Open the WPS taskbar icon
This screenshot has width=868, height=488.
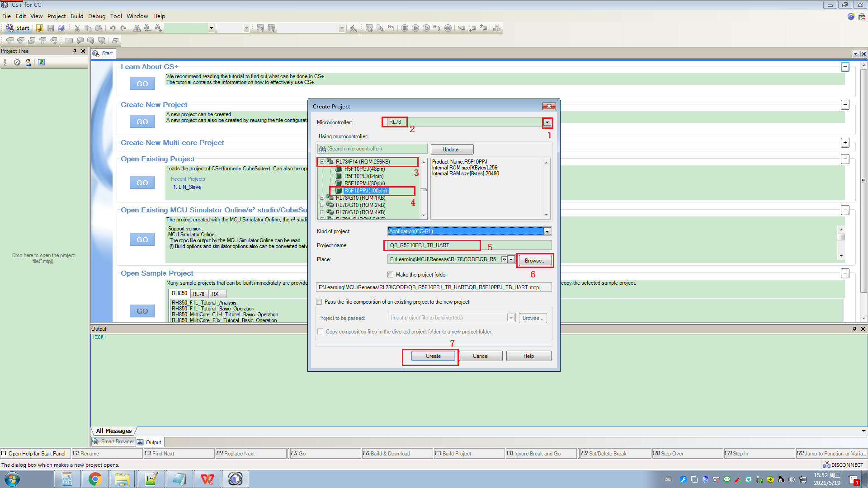208,479
